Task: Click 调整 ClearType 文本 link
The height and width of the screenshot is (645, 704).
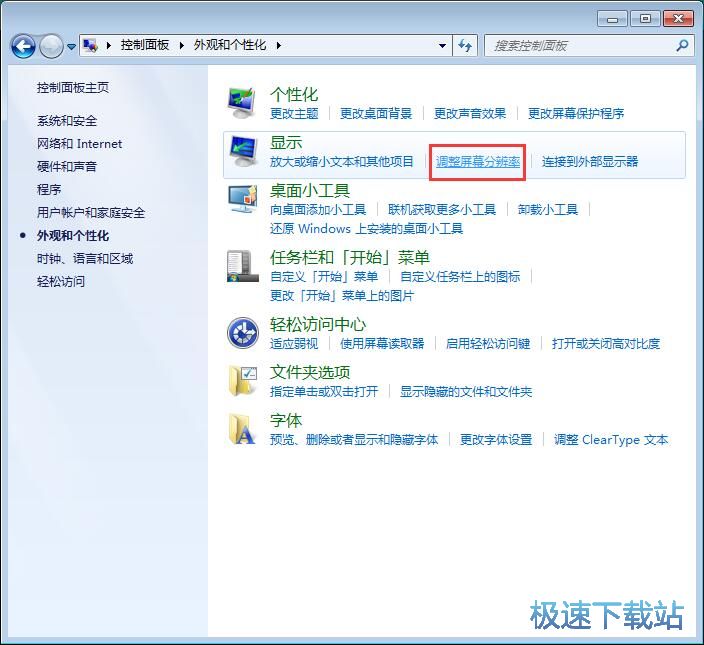Action: click(x=611, y=440)
